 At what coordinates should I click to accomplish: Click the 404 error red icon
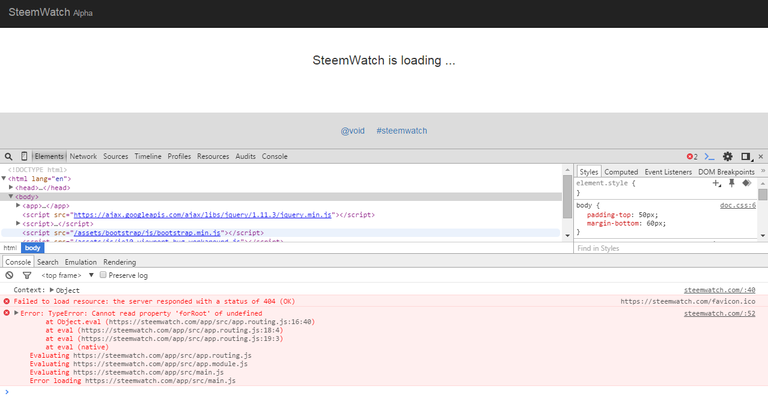point(7,301)
